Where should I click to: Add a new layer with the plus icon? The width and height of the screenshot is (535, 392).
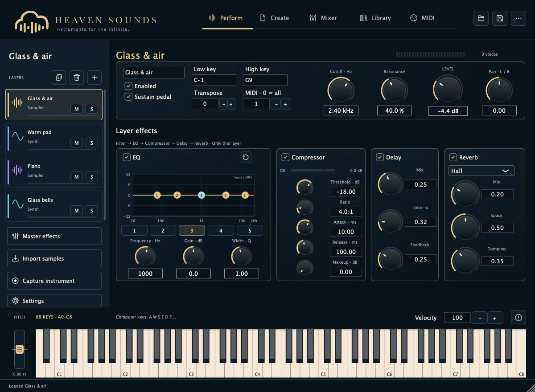tap(95, 78)
